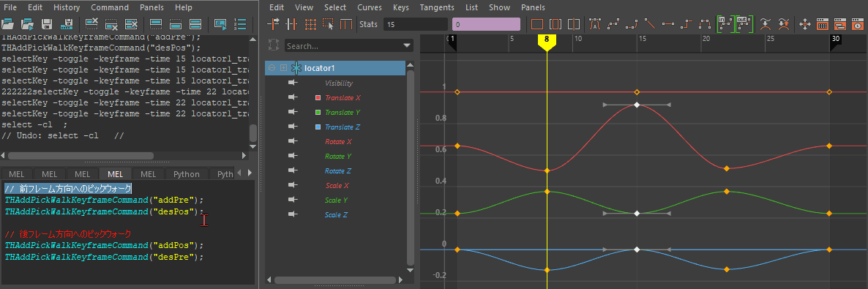Click the purple Stats value field
Screen dimensions: 868x289
pyautogui.click(x=486, y=24)
